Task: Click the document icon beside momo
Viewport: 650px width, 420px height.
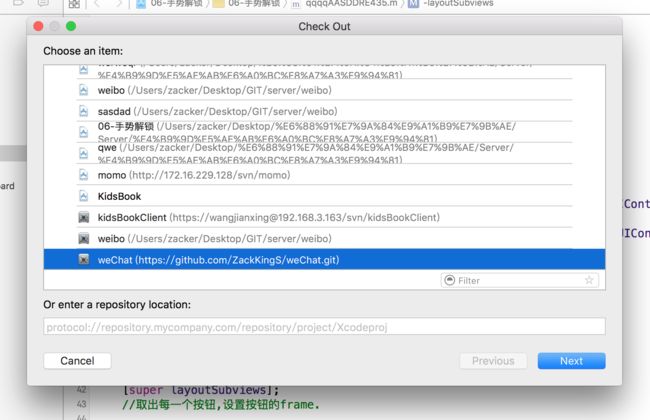Action: click(x=84, y=175)
